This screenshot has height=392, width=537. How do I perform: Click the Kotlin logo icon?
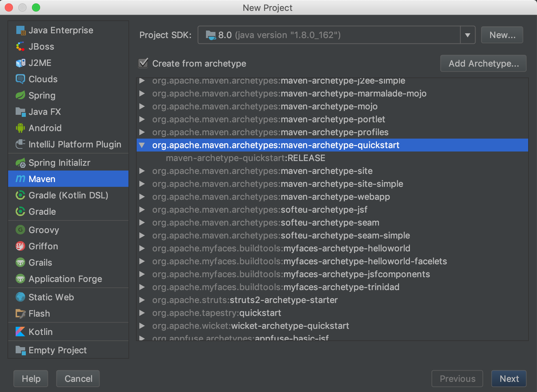20,332
